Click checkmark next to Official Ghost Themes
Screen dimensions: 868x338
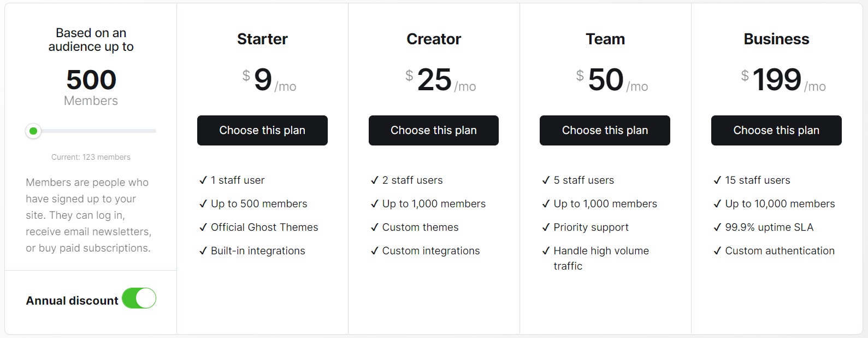(x=203, y=228)
